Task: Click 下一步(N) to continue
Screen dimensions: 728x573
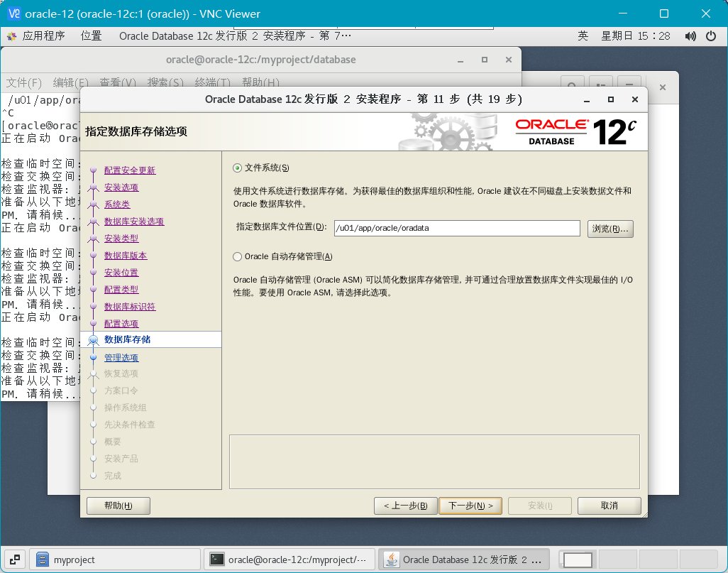Action: pyautogui.click(x=470, y=506)
